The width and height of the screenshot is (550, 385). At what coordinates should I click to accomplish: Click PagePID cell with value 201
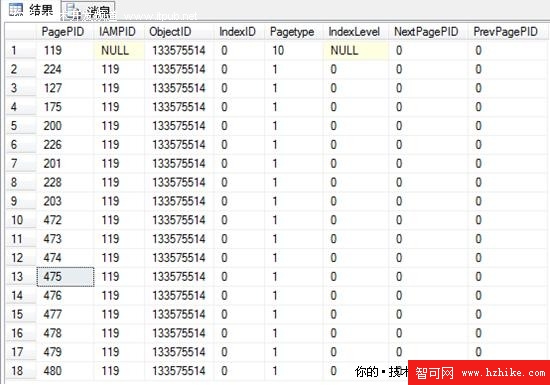pyautogui.click(x=65, y=164)
